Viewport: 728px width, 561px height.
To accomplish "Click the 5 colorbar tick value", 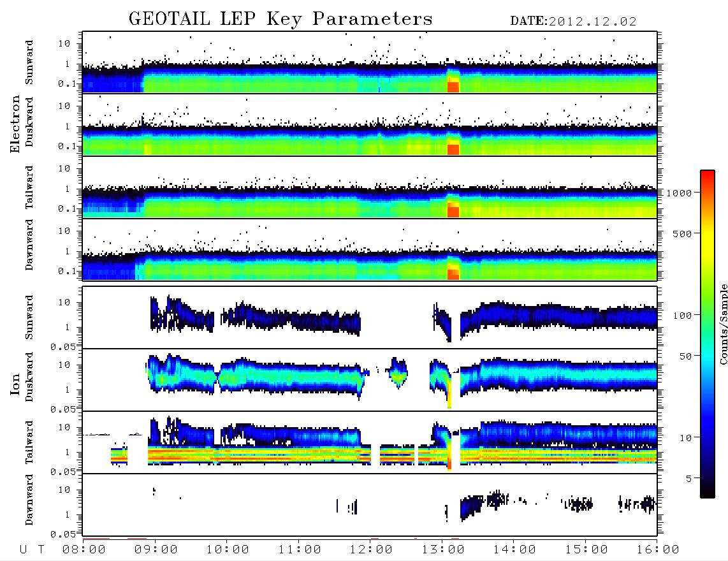I will coord(689,479).
